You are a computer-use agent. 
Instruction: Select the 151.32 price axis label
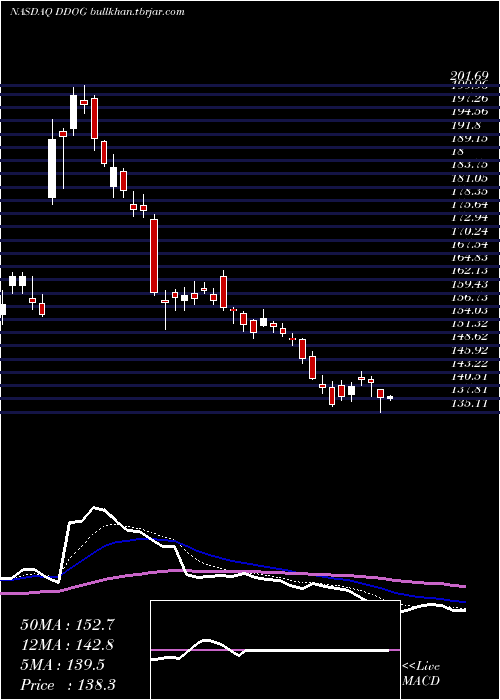(x=469, y=323)
